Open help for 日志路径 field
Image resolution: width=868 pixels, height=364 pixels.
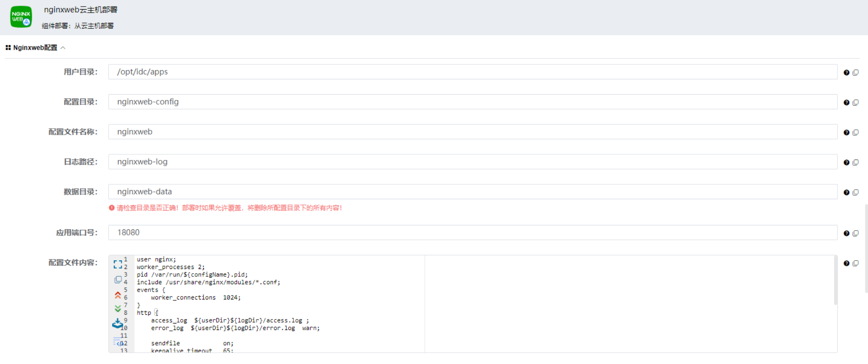point(846,162)
